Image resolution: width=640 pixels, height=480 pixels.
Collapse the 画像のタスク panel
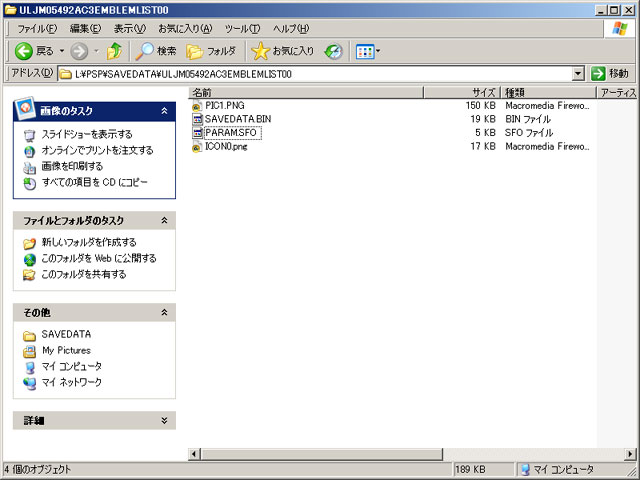164,111
